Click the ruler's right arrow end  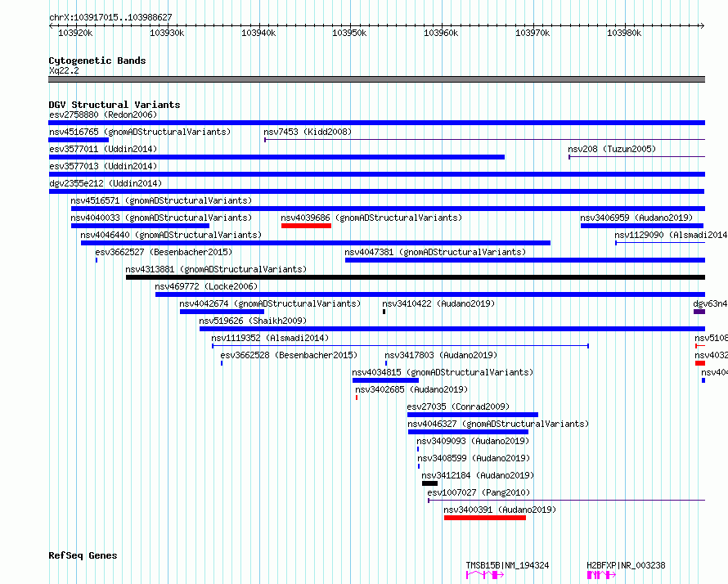tap(702, 26)
